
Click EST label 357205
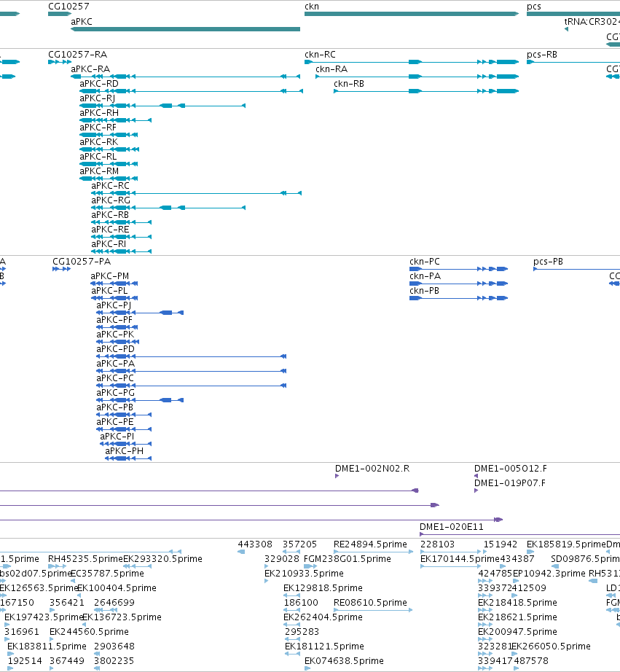(x=299, y=544)
